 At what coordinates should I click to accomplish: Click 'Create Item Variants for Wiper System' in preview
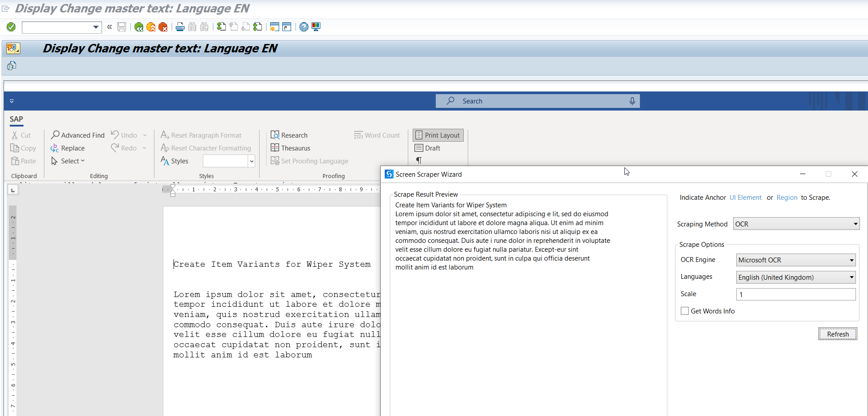(x=451, y=205)
